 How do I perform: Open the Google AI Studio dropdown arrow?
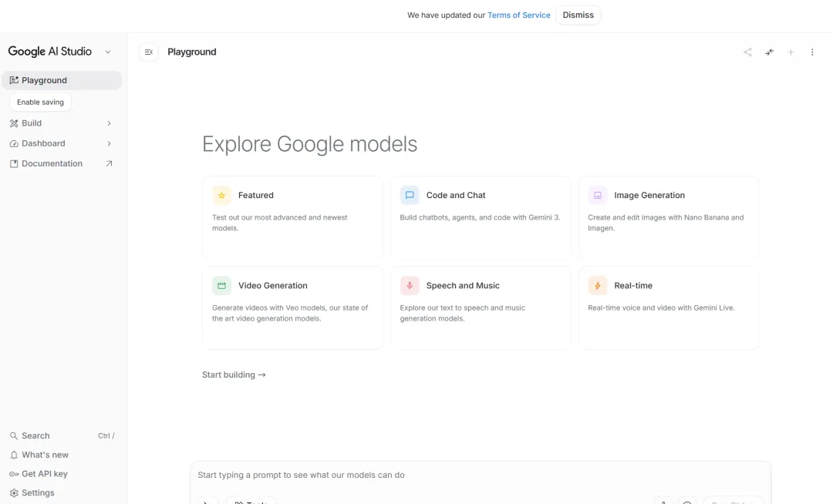tap(108, 52)
